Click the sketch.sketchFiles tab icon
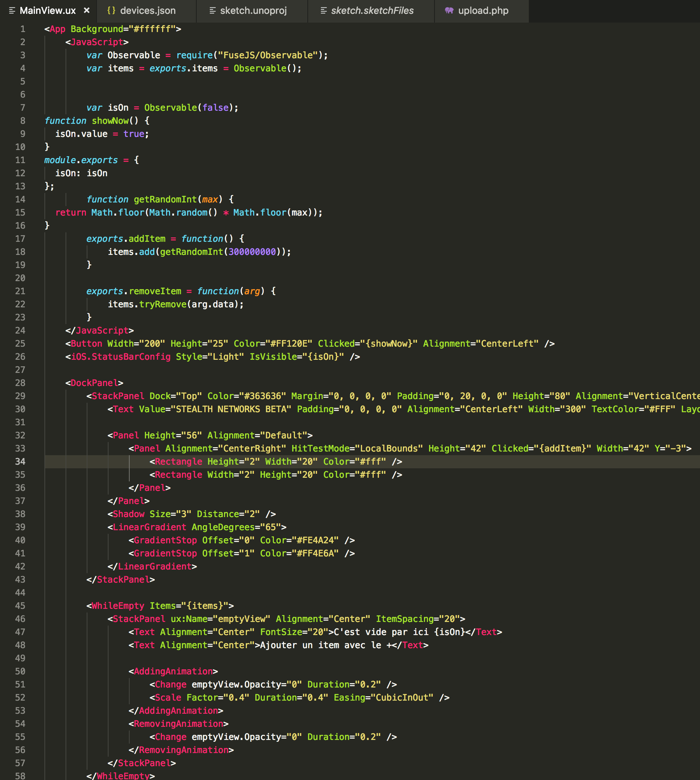This screenshot has width=700, height=780. [323, 11]
